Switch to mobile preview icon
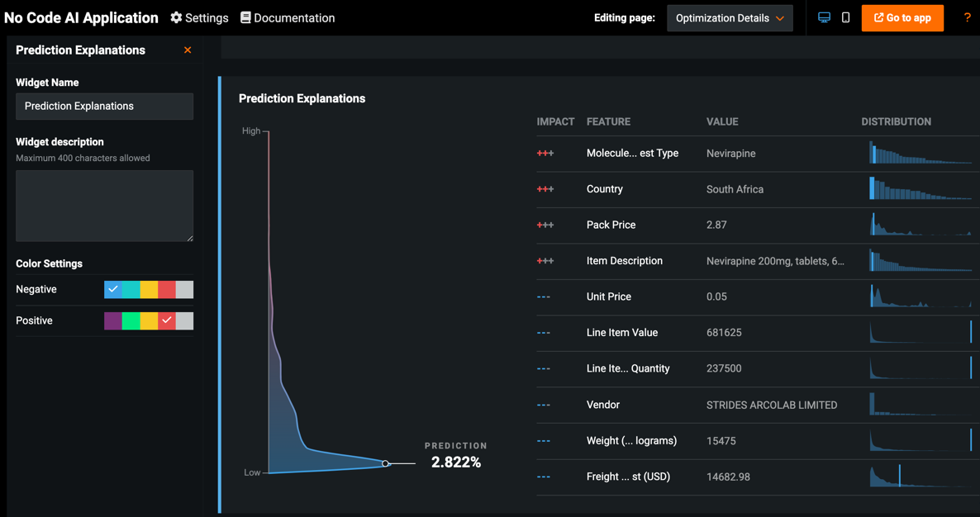 (x=845, y=17)
